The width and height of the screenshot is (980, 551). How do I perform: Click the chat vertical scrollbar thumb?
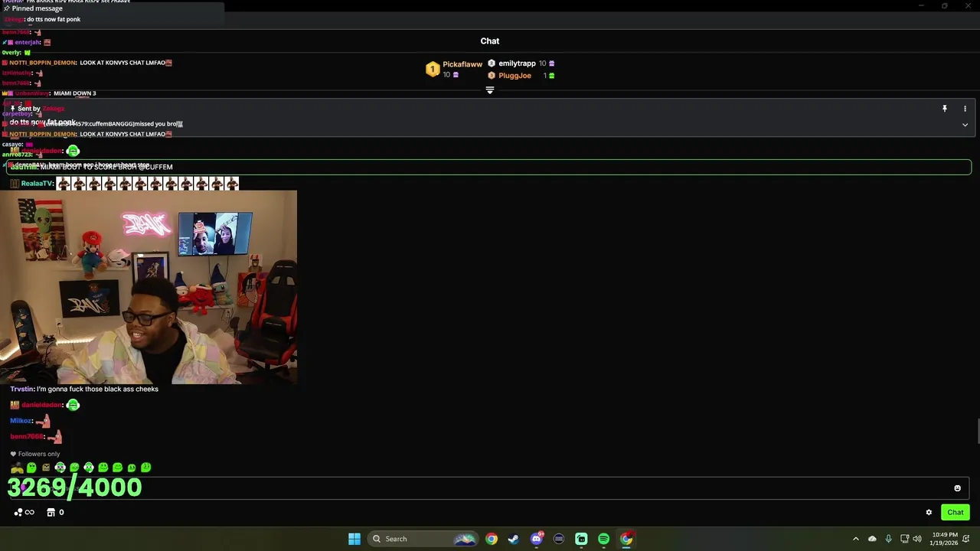coord(977,431)
